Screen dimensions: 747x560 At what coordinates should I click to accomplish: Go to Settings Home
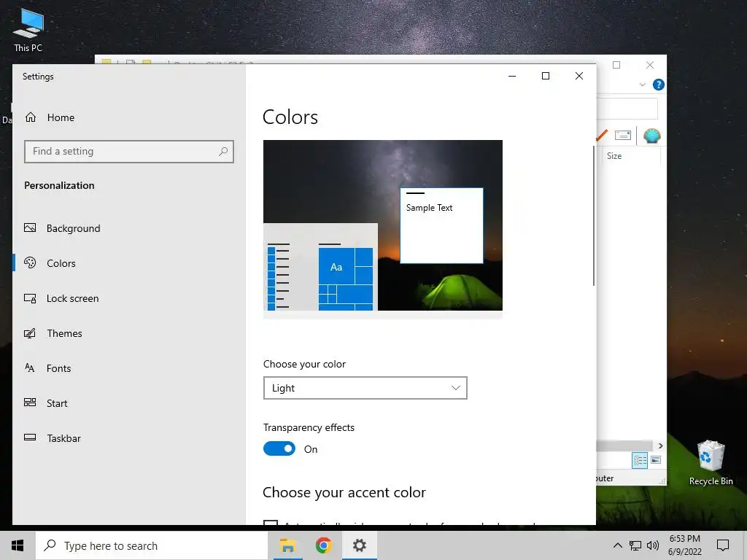coord(61,117)
